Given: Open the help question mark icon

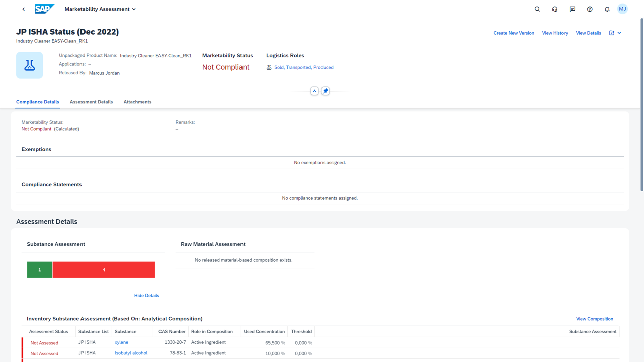Looking at the screenshot, I should coord(590,9).
